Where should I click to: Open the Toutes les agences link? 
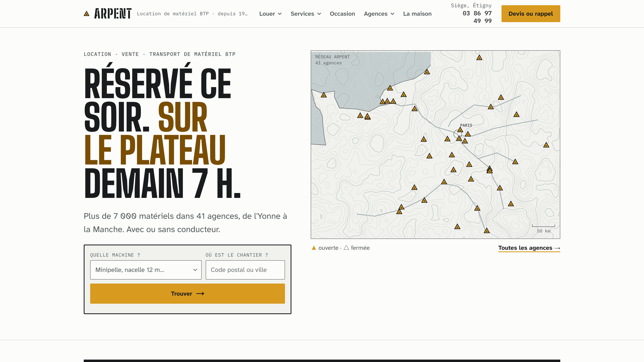pos(529,248)
